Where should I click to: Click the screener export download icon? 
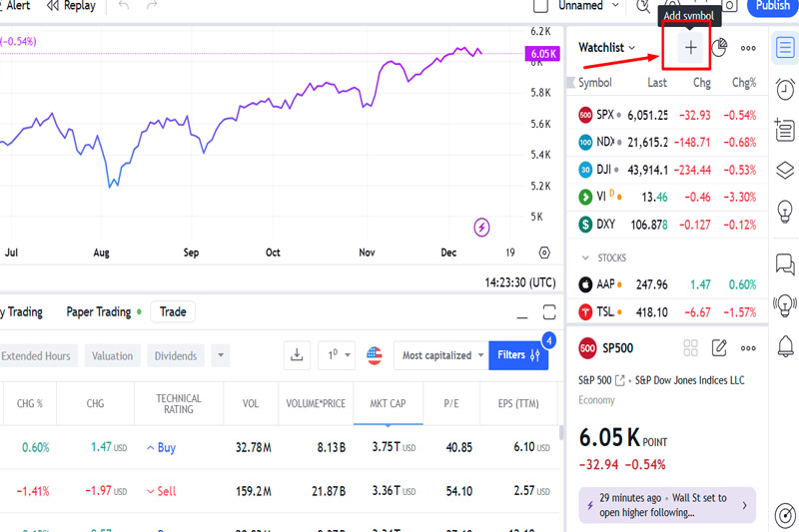297,355
